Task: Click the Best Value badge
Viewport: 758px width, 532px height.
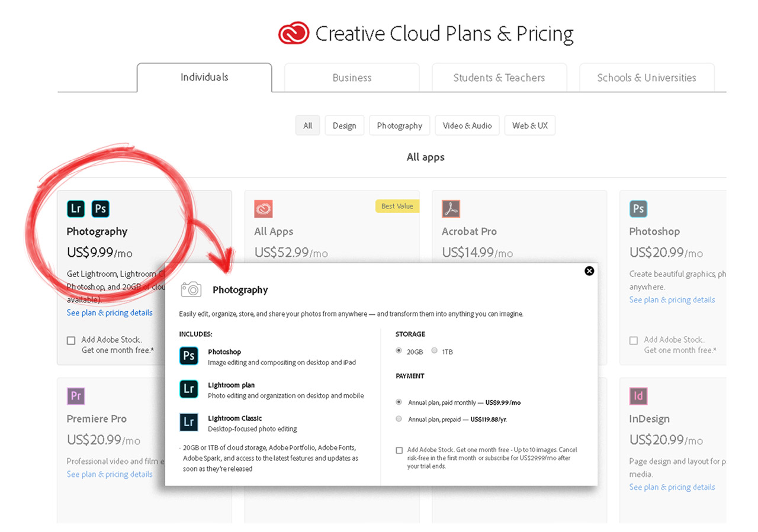Action: point(397,206)
